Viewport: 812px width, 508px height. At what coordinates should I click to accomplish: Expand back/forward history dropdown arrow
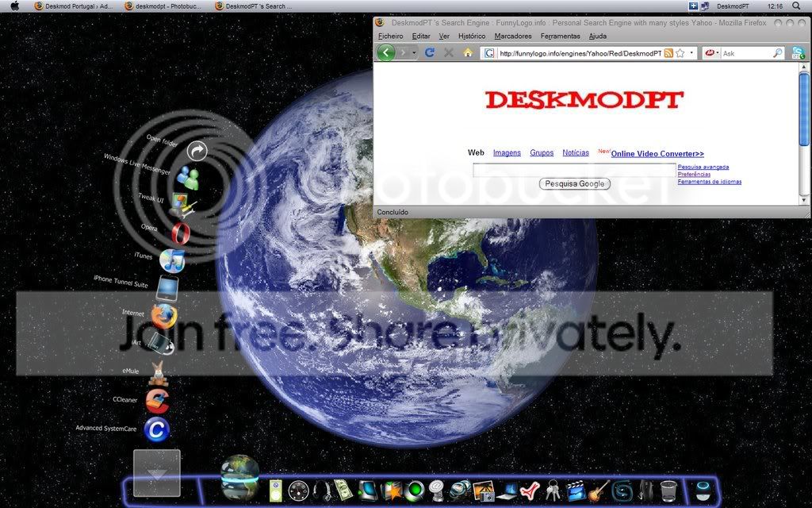coord(414,53)
